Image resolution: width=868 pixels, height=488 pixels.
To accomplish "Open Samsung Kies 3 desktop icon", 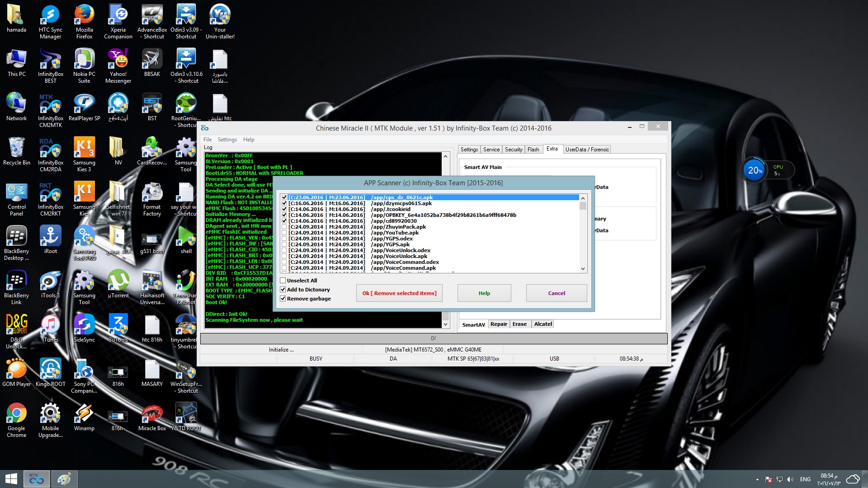I will 84,154.
